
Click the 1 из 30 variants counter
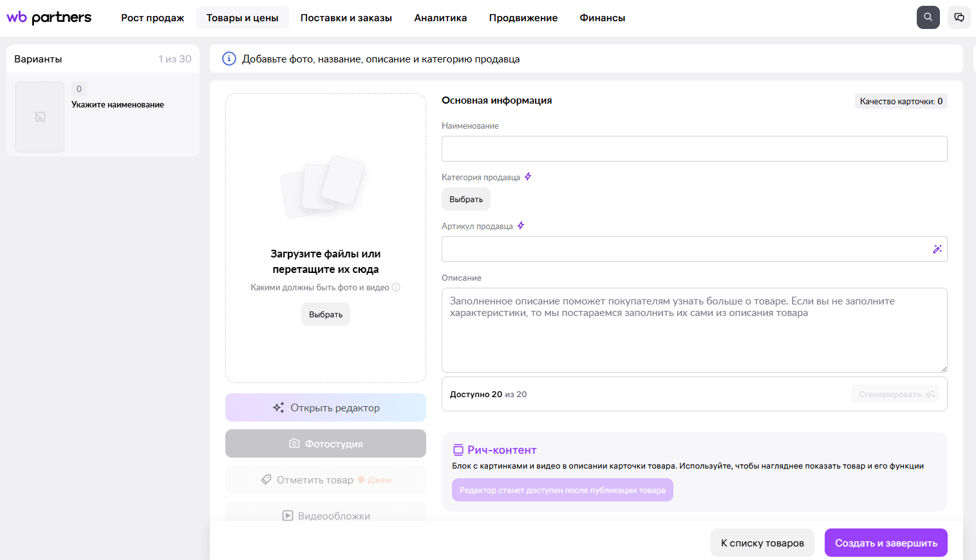[175, 59]
